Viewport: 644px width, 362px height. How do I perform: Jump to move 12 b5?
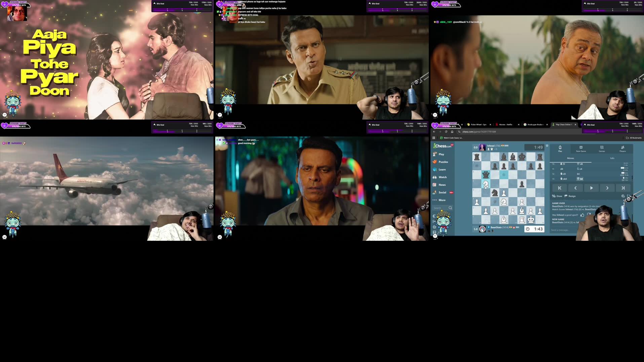[x=578, y=174]
